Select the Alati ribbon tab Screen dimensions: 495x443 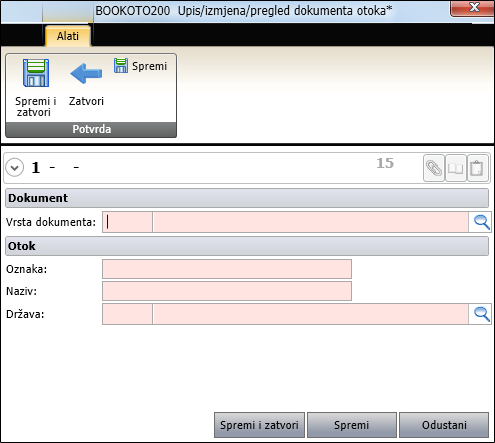pyautogui.click(x=68, y=36)
